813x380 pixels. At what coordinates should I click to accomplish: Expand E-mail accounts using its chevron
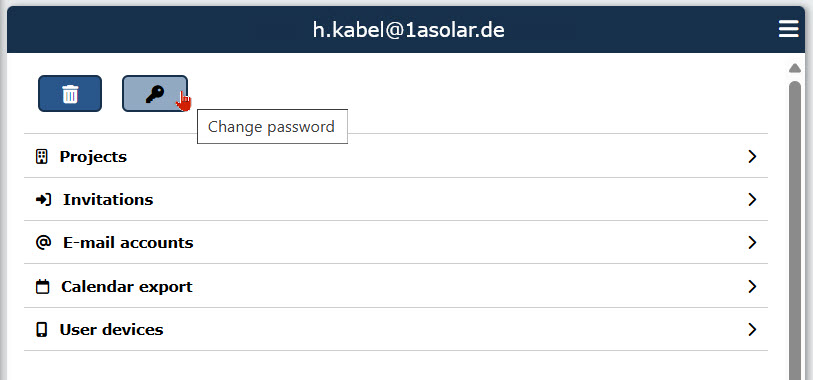tap(752, 243)
